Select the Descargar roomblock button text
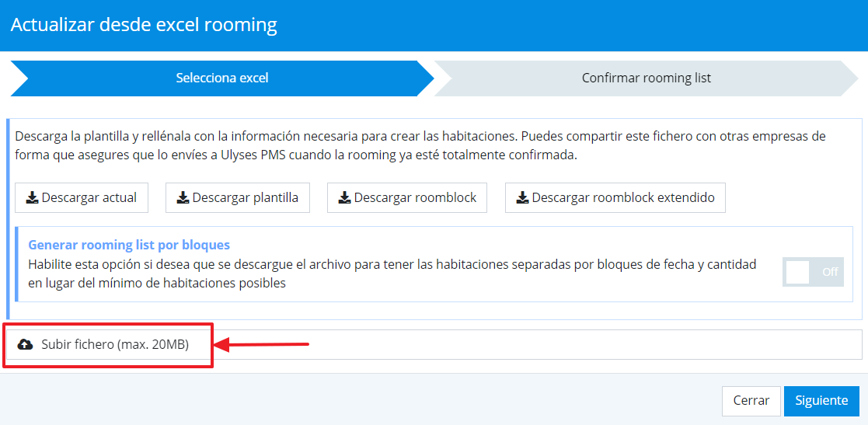The width and height of the screenshot is (868, 425). pyautogui.click(x=415, y=198)
